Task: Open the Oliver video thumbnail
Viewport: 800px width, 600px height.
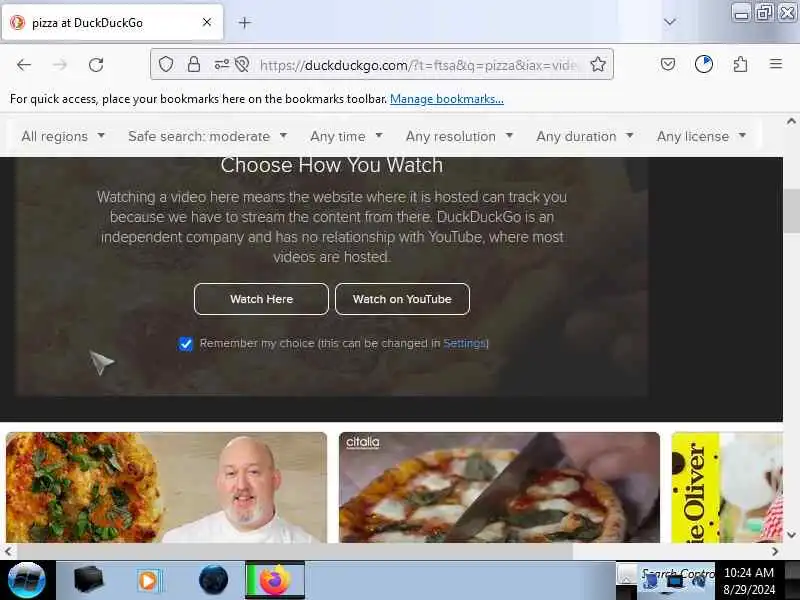Action: pyautogui.click(x=727, y=487)
